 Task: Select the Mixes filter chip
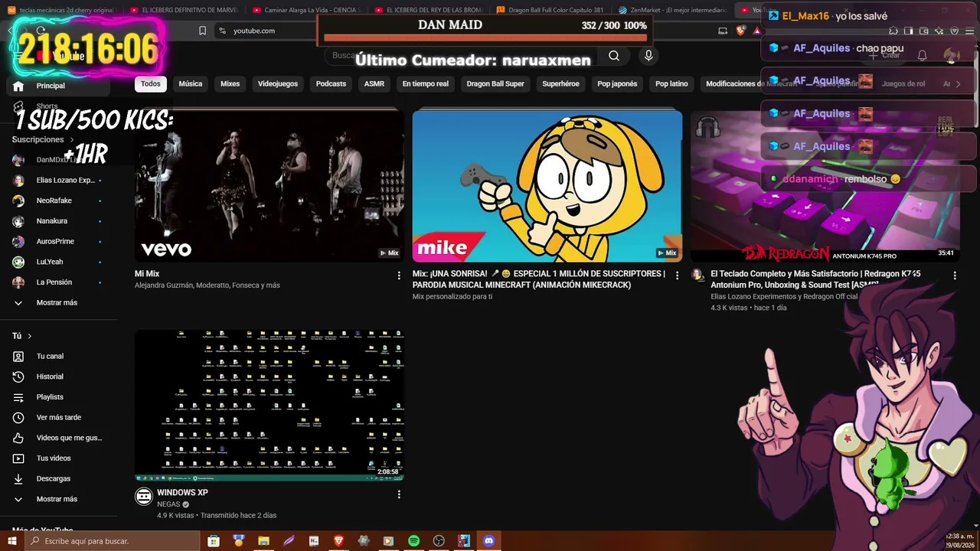point(230,84)
